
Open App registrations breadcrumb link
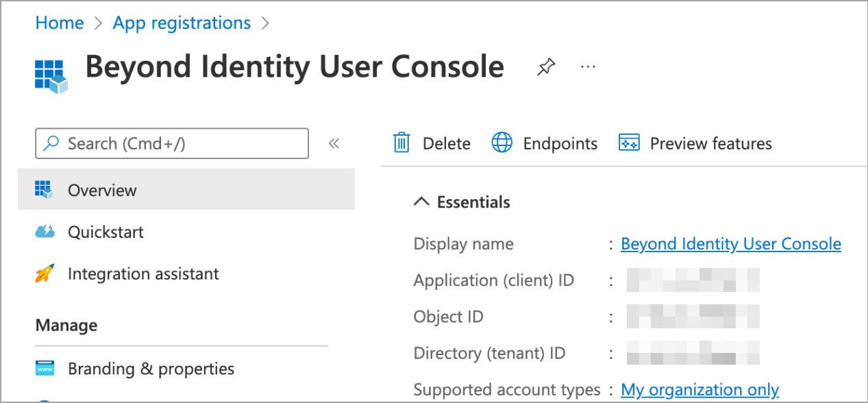(181, 23)
